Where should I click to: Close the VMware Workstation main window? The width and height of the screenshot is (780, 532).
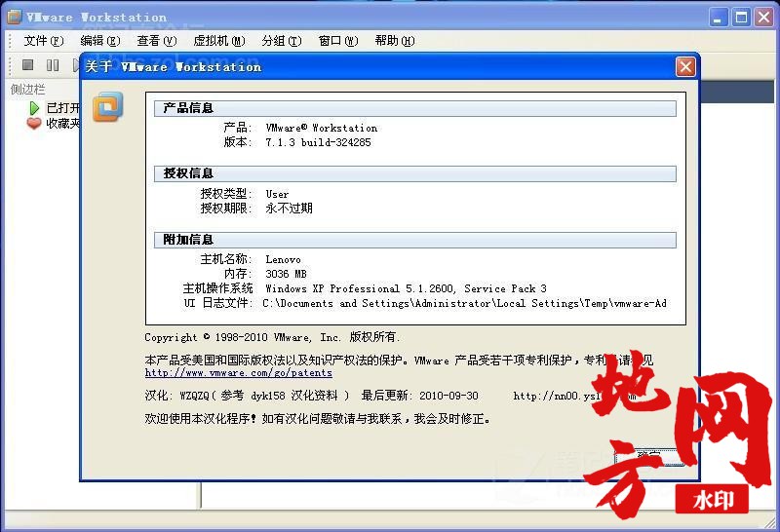(763, 18)
